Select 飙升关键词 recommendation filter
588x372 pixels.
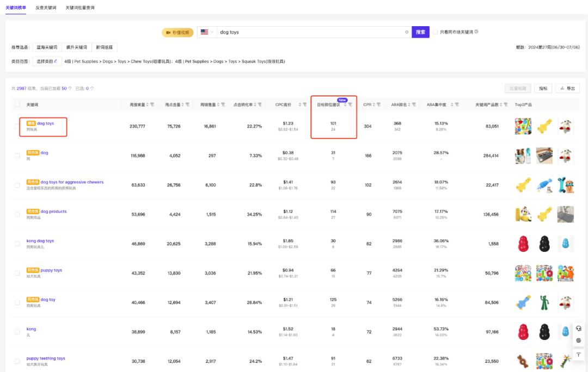tap(77, 47)
